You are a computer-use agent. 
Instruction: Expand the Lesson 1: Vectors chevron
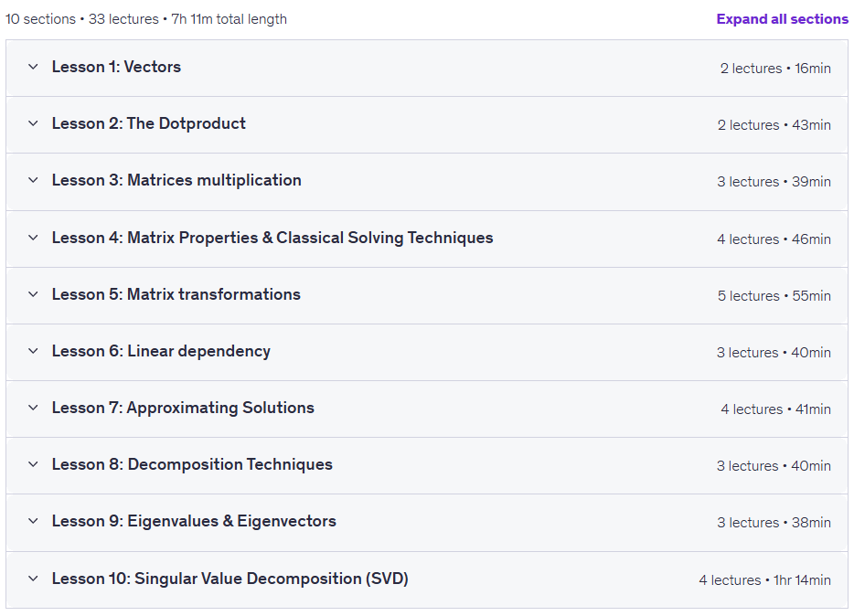coord(33,67)
